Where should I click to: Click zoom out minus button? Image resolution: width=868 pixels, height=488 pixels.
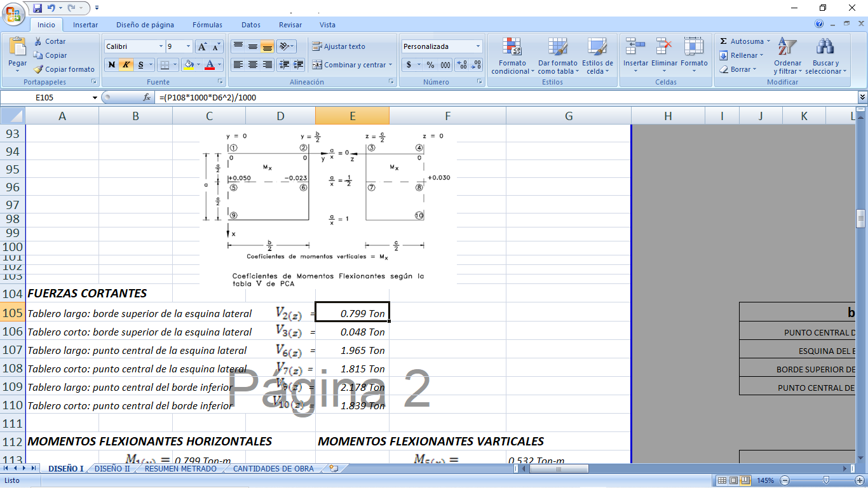point(784,480)
